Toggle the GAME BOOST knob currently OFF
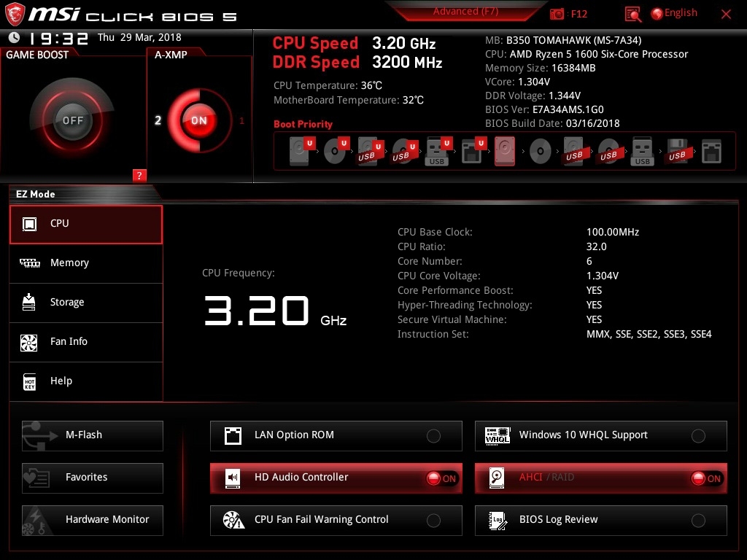Viewport: 747px width, 560px height. 72,120
